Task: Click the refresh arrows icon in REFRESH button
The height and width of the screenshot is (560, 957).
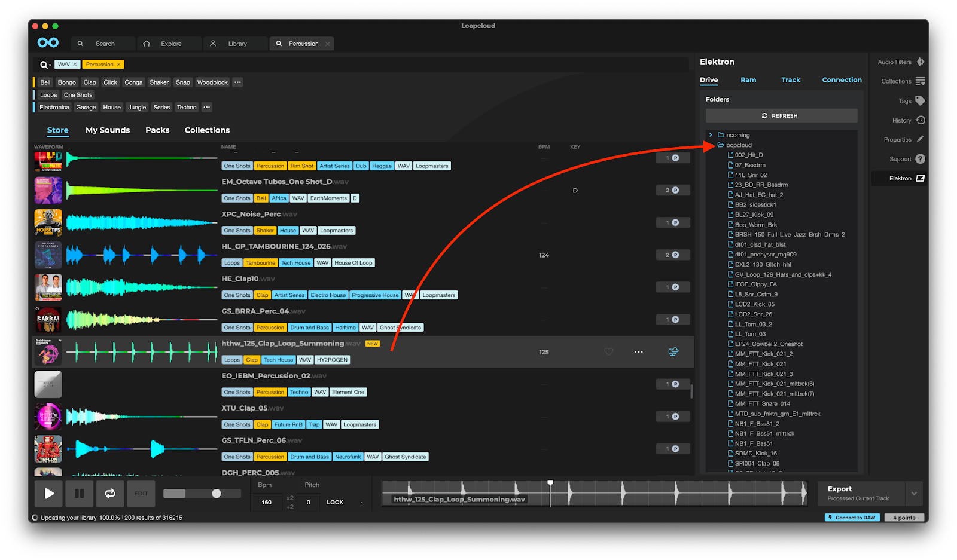Action: (x=764, y=116)
